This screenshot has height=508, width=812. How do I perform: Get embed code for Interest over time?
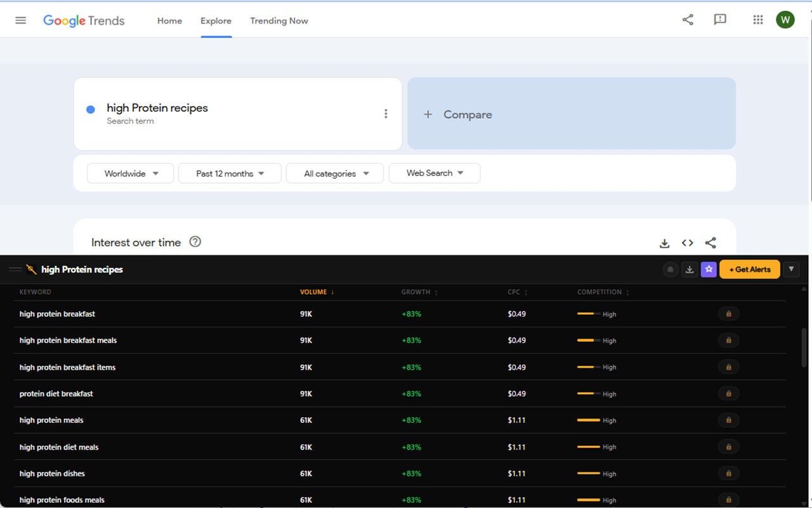(688, 243)
